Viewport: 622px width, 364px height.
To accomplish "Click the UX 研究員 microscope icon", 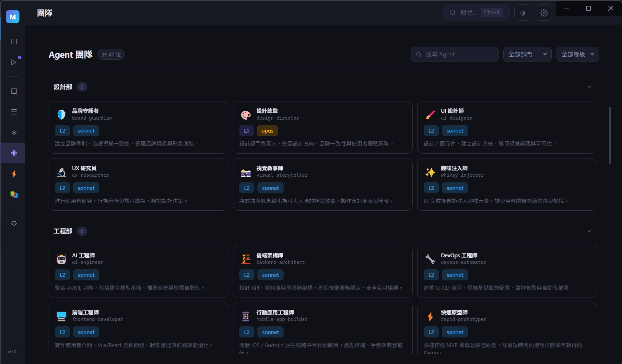I will [x=61, y=172].
